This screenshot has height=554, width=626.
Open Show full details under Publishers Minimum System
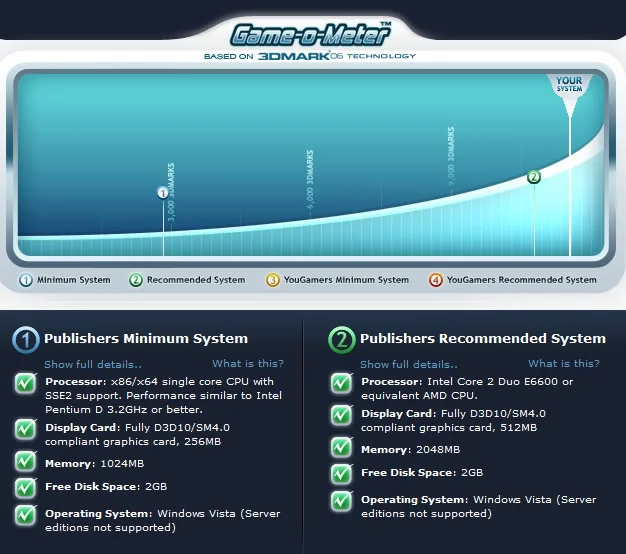click(93, 364)
